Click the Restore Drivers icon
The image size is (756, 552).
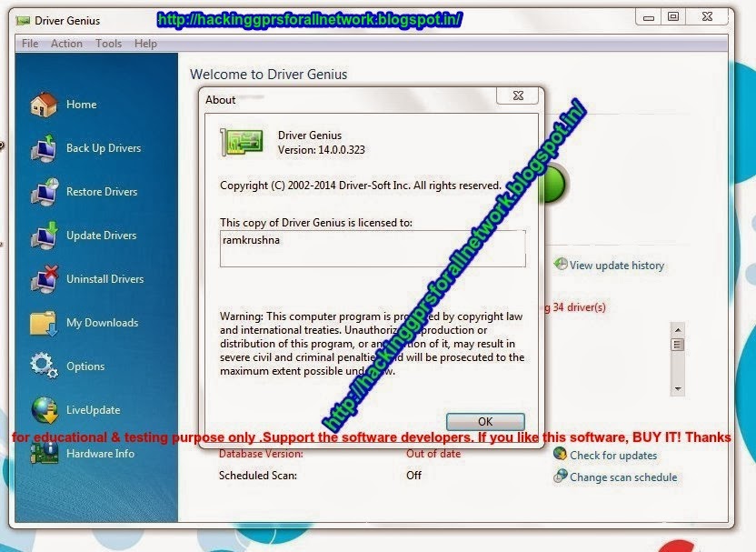click(44, 192)
